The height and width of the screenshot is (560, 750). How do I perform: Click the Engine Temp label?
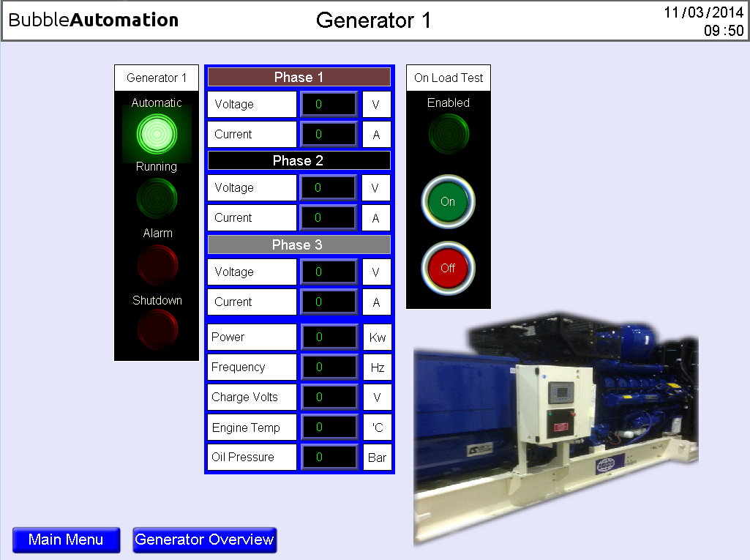pos(252,427)
